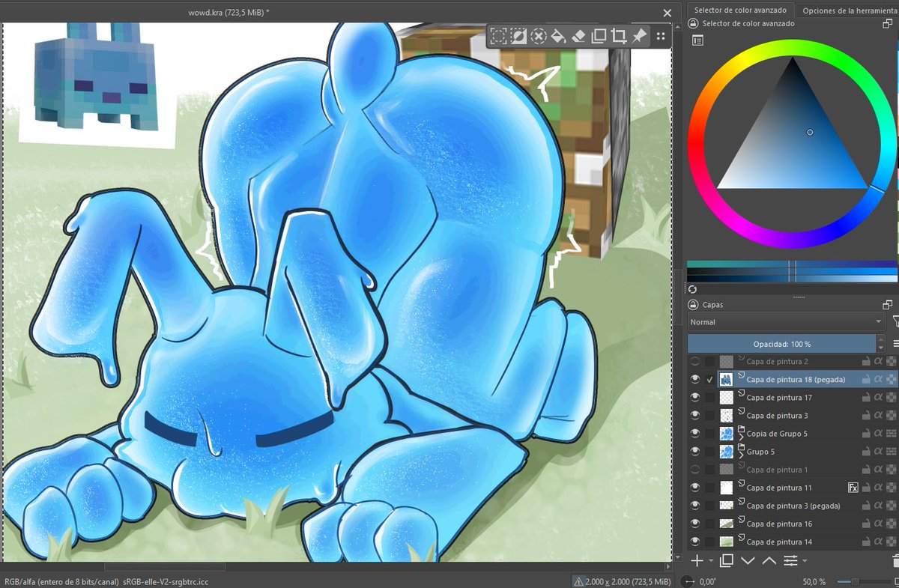The image size is (899, 588).
Task: Copy selection to new layer icon
Action: pyautogui.click(x=599, y=36)
